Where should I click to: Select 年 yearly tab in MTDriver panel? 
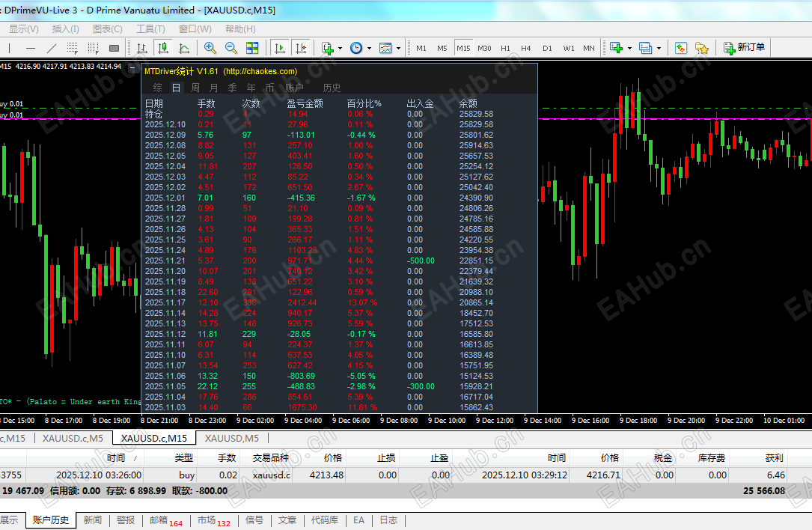[x=251, y=88]
